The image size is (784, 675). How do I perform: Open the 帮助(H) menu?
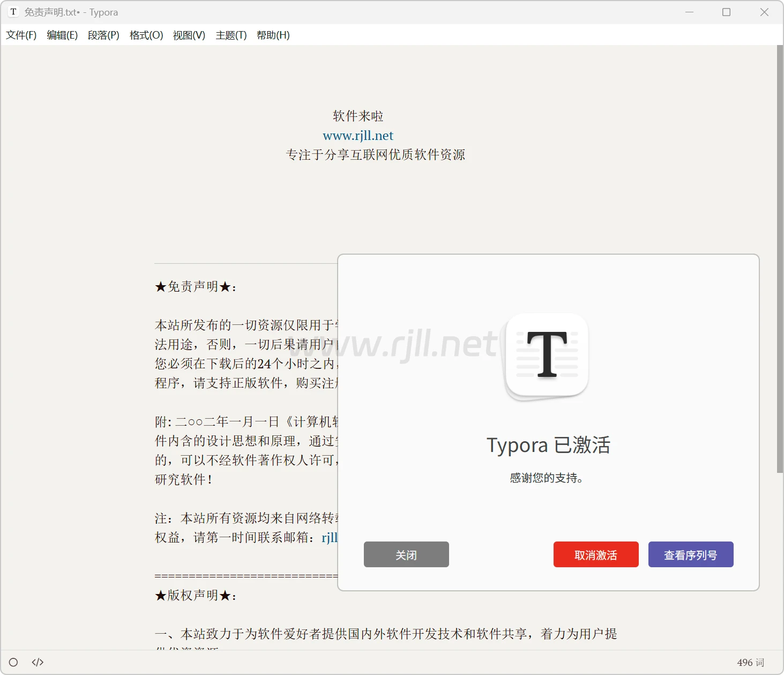(x=273, y=35)
